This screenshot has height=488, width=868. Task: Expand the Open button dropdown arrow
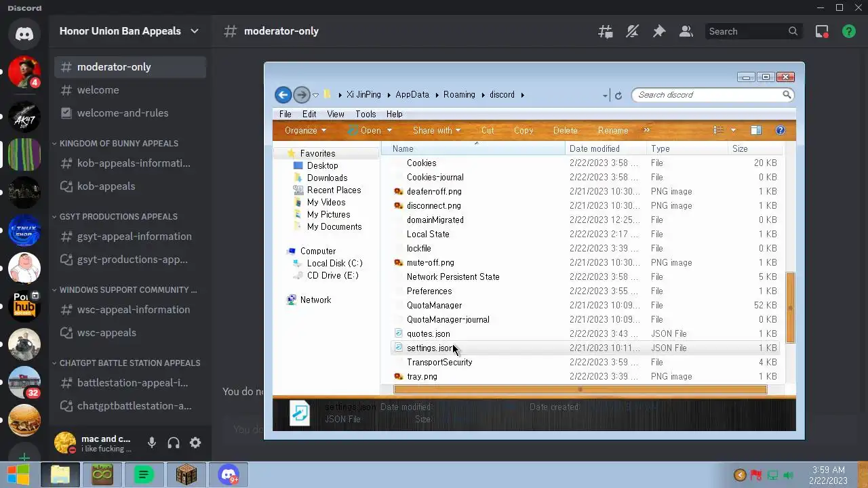tap(389, 130)
